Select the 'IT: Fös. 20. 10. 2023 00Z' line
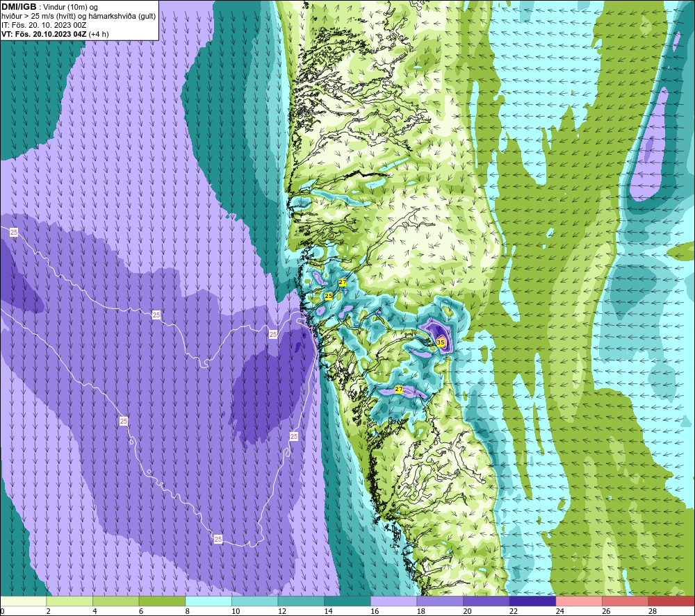The width and height of the screenshot is (695, 616). coord(44,25)
